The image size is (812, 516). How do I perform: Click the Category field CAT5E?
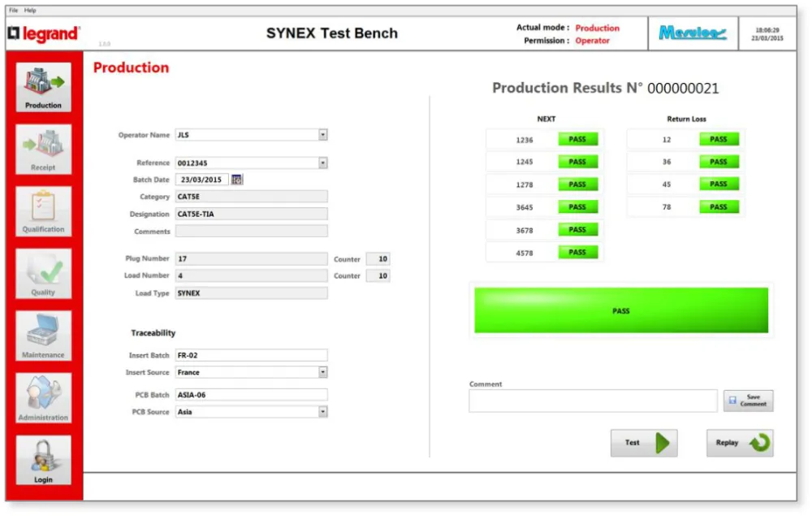pos(251,197)
